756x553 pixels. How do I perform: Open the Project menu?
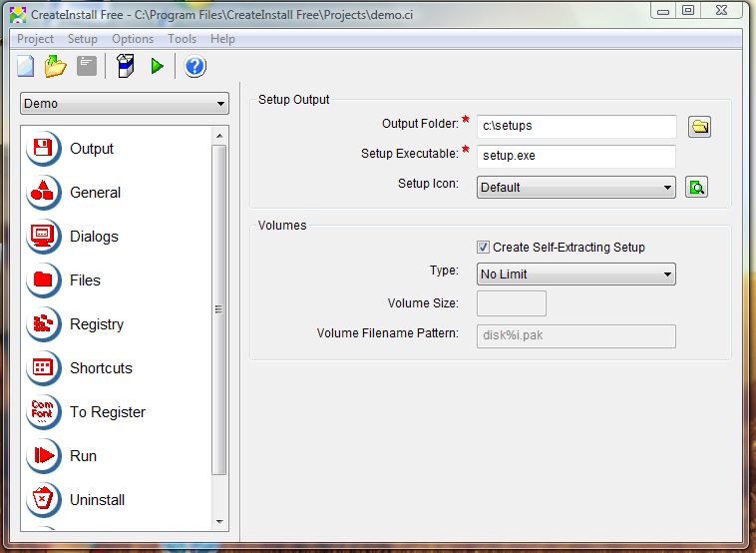(35, 39)
